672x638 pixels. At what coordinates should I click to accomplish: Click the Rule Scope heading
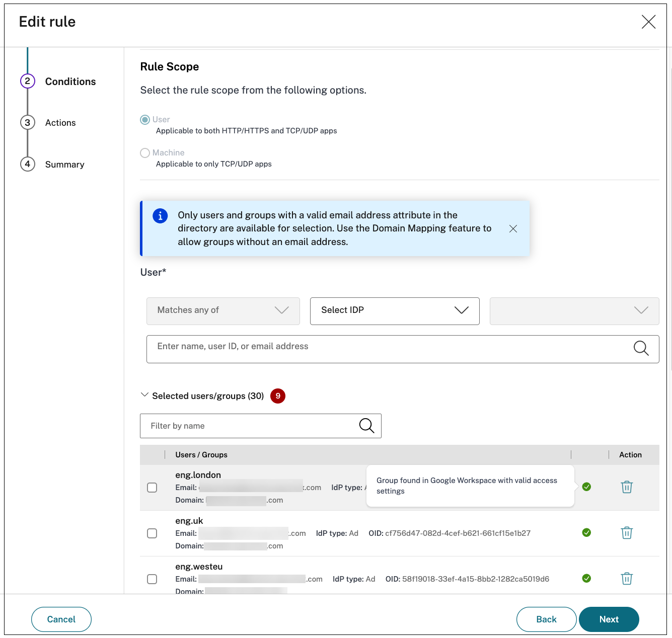pos(170,67)
